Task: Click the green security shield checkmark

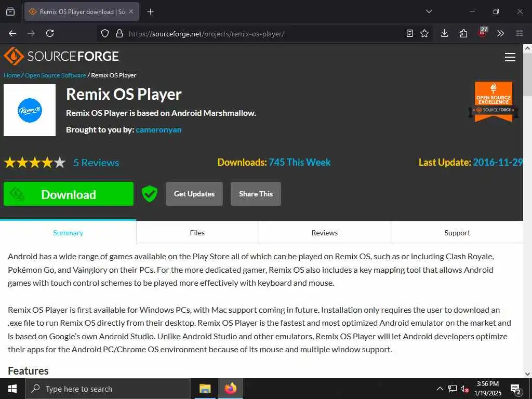Action: click(149, 194)
